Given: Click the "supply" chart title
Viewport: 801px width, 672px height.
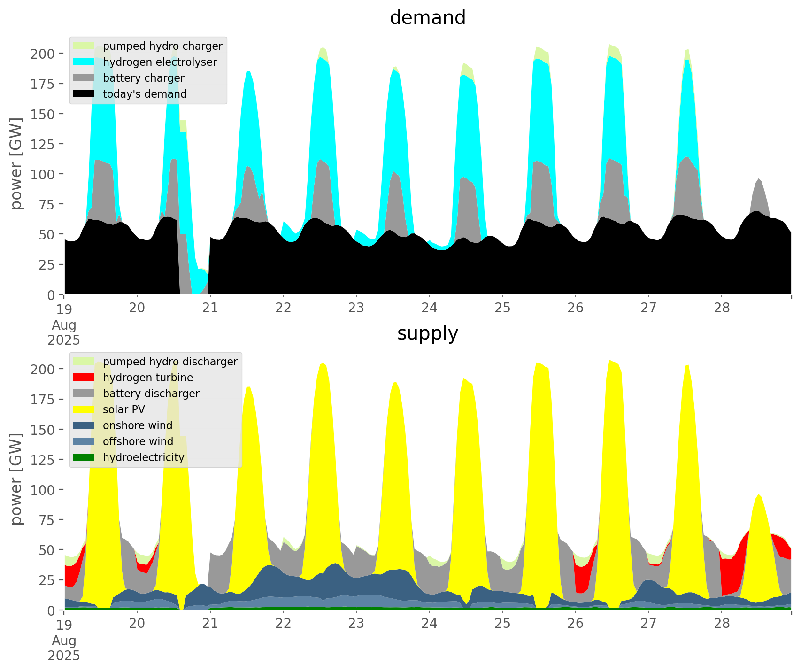Looking at the screenshot, I should [x=427, y=333].
